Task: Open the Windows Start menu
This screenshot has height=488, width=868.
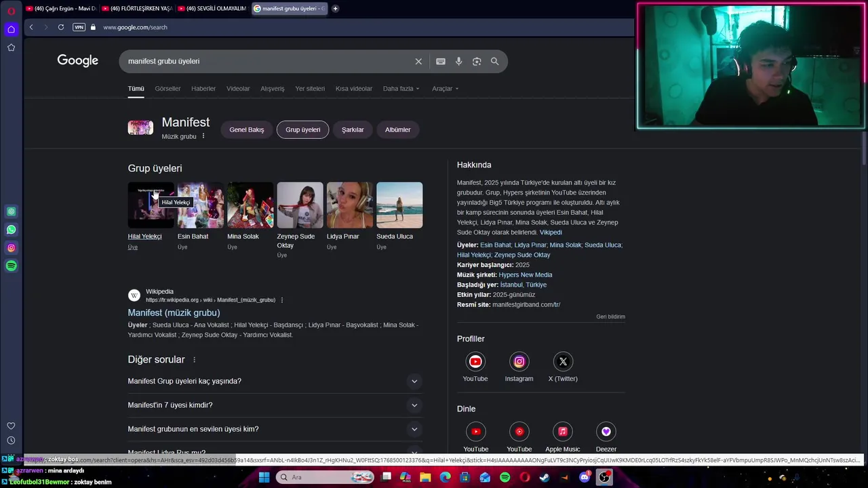Action: 264,477
